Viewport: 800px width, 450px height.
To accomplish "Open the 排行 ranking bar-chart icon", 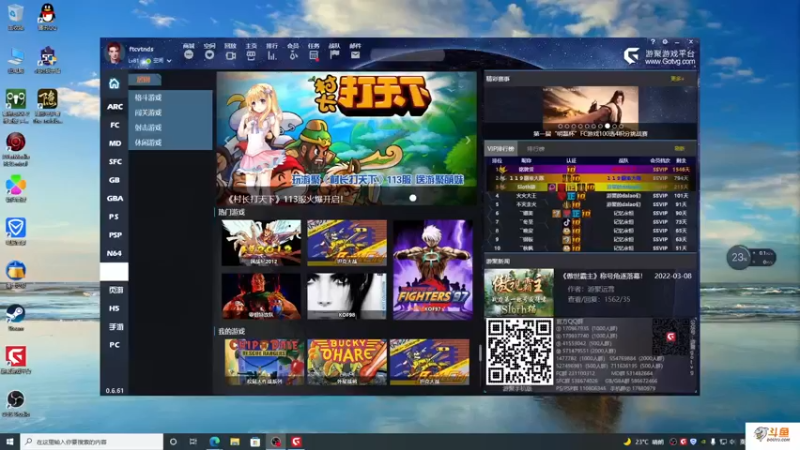I will click(x=272, y=55).
